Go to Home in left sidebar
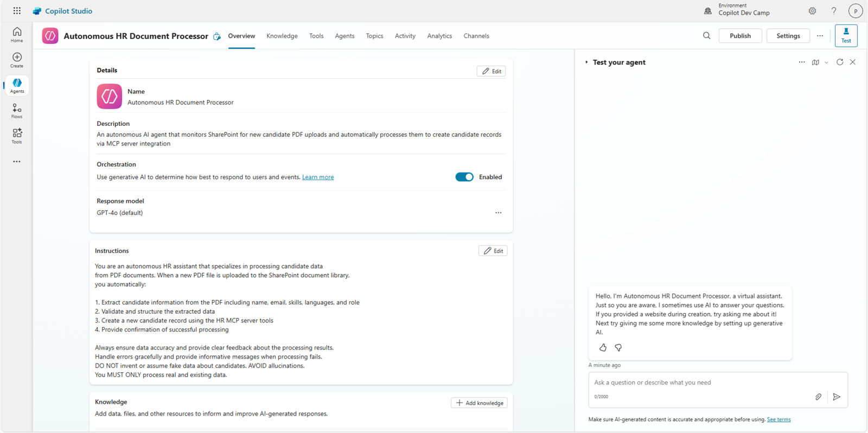Viewport: 868px width, 433px height. (x=17, y=35)
